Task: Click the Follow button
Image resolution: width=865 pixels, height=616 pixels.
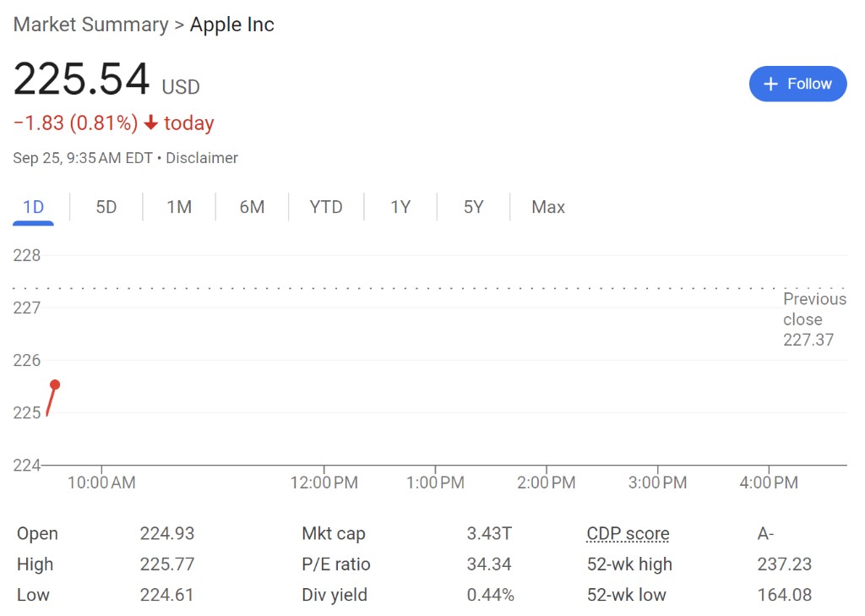Action: coord(797,84)
